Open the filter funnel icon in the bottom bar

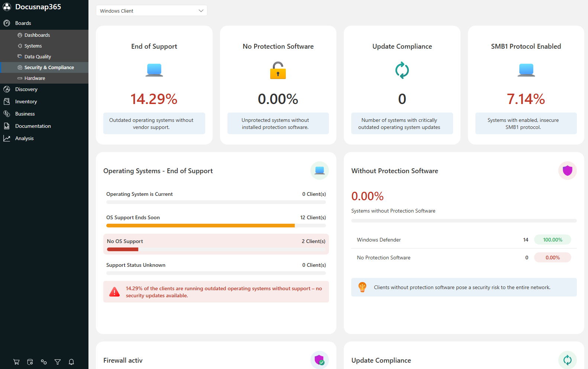tap(58, 362)
